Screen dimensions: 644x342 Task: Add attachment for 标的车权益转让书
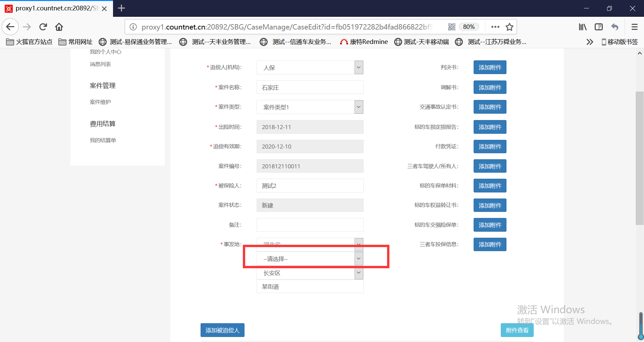tap(490, 205)
